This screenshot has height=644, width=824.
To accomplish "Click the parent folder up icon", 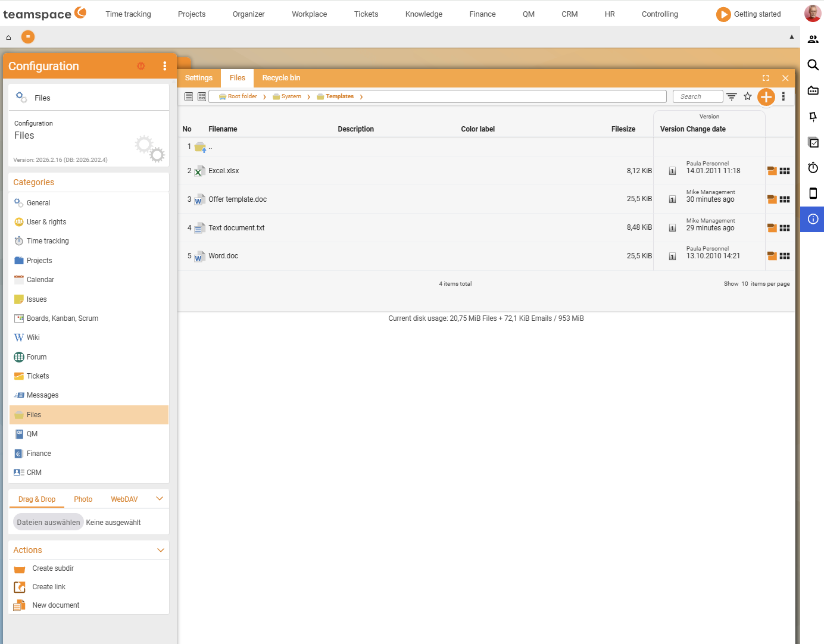I will (200, 147).
